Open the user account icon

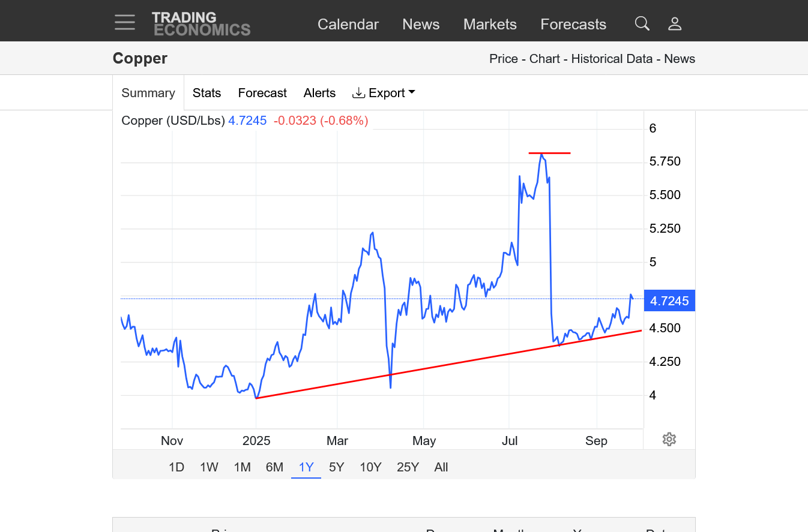(x=675, y=24)
